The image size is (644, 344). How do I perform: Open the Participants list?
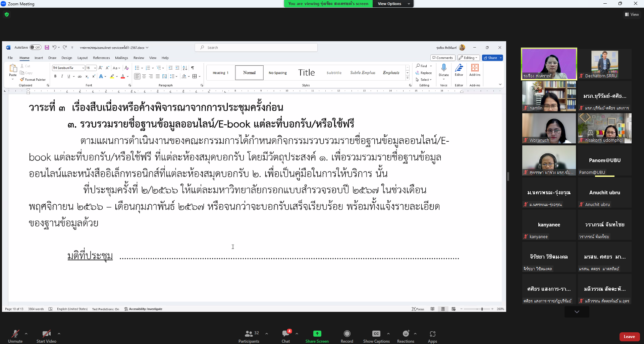coord(249,334)
